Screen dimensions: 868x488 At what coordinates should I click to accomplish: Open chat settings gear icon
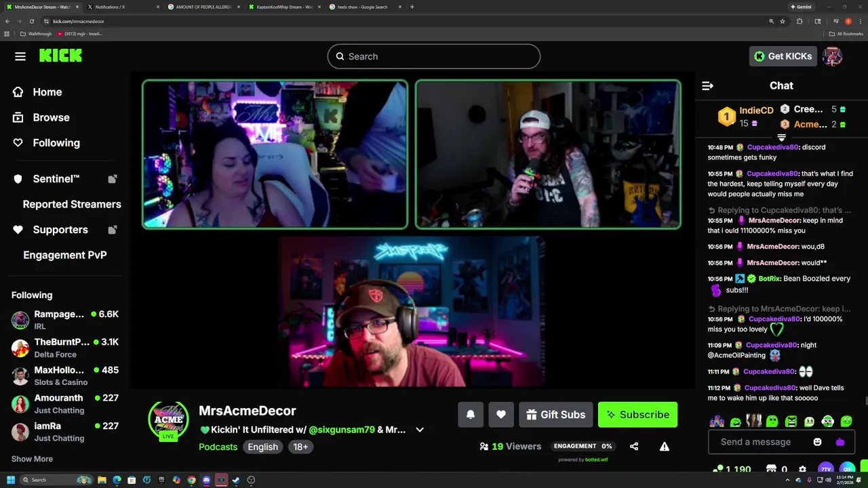803,469
